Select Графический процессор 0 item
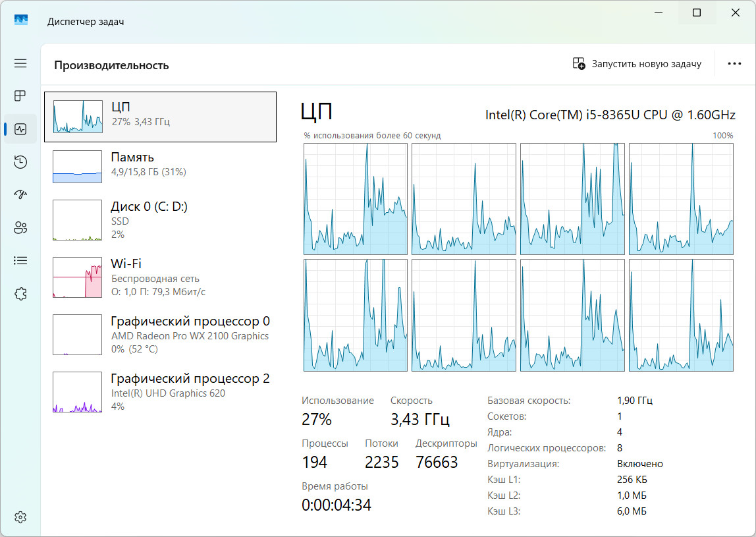 pyautogui.click(x=160, y=335)
